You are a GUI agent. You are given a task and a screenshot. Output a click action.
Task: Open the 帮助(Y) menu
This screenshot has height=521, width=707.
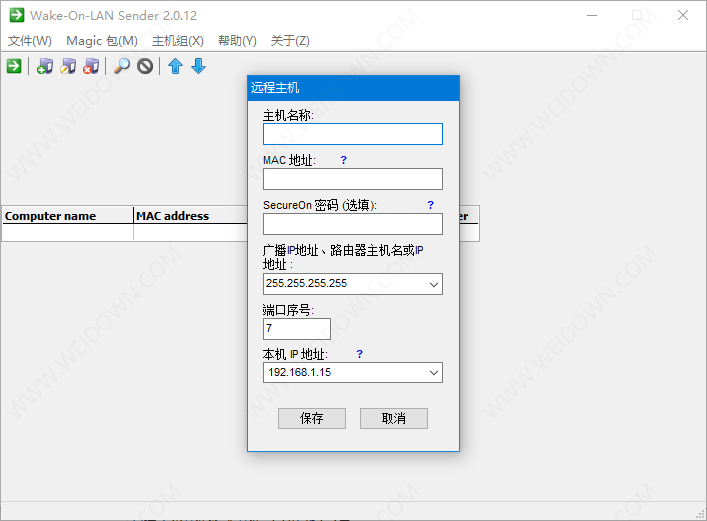(x=237, y=41)
